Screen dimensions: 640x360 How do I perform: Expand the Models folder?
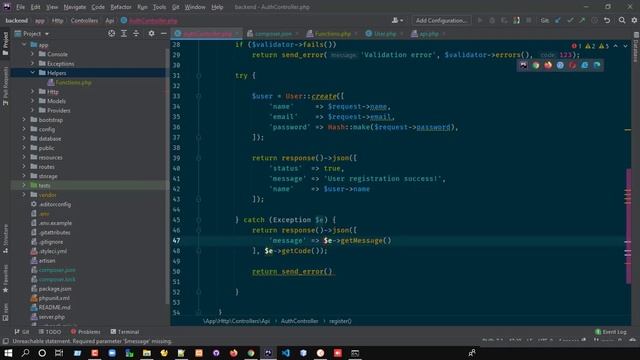pyautogui.click(x=33, y=101)
